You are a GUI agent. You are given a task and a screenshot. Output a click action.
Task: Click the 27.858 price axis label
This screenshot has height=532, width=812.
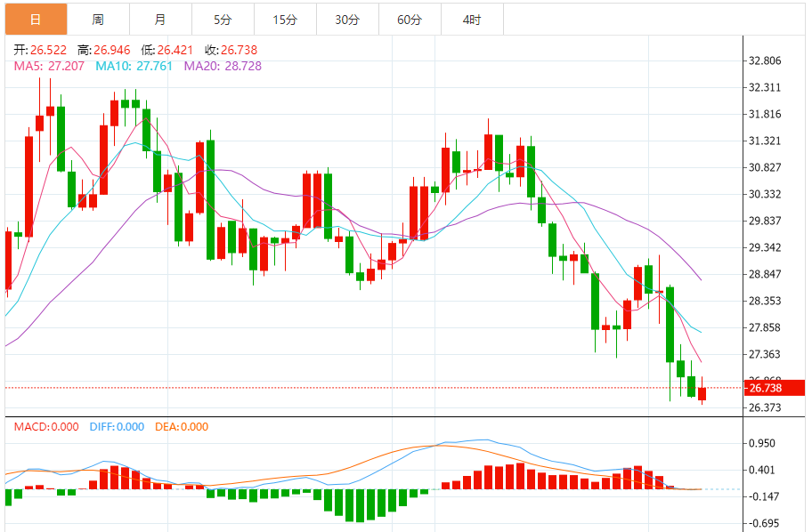point(765,327)
